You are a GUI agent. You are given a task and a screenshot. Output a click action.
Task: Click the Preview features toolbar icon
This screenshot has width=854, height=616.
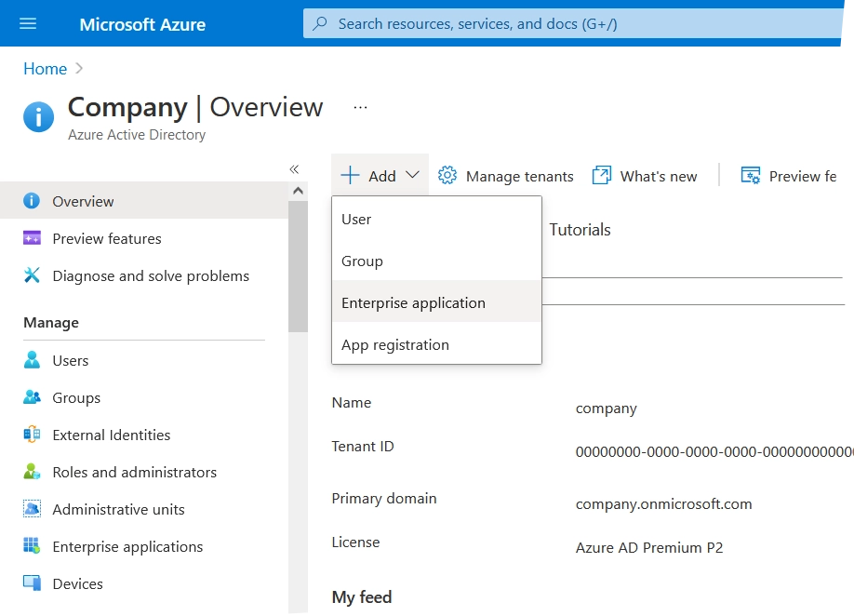pyautogui.click(x=751, y=175)
